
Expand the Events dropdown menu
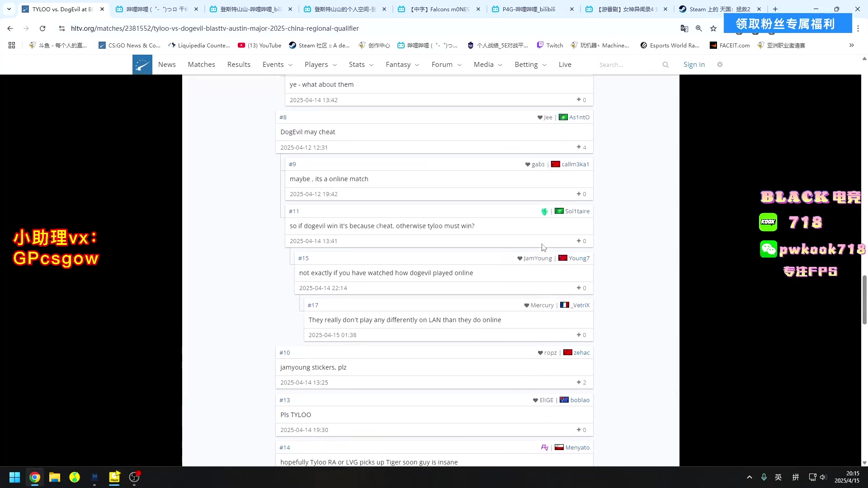[x=278, y=65]
